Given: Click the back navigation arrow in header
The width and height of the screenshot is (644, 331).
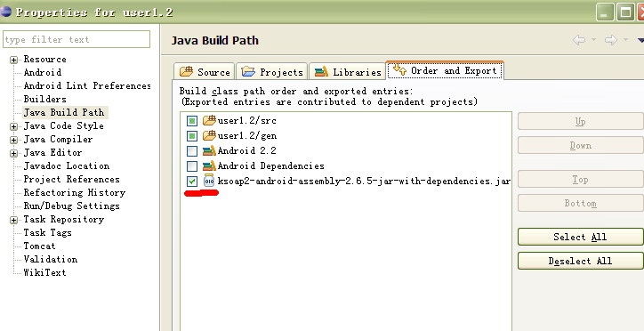Looking at the screenshot, I should click(579, 40).
